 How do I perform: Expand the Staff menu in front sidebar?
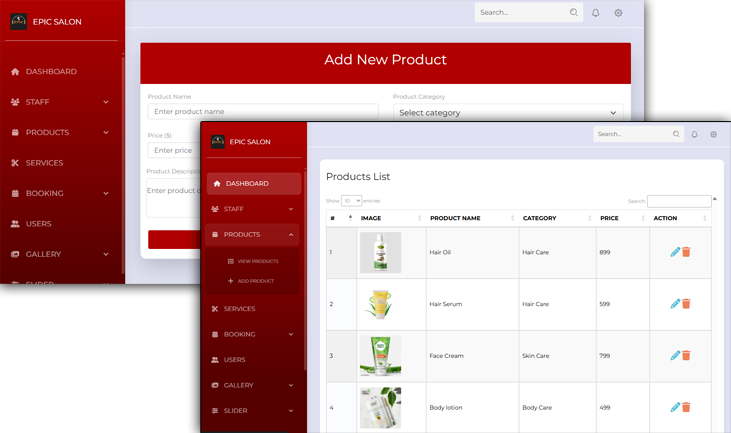click(291, 209)
